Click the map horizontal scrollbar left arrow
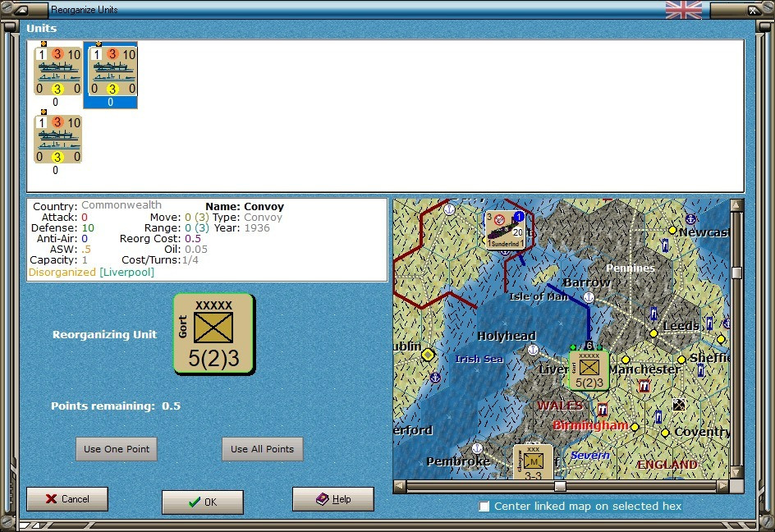The height and width of the screenshot is (532, 775). [399, 486]
